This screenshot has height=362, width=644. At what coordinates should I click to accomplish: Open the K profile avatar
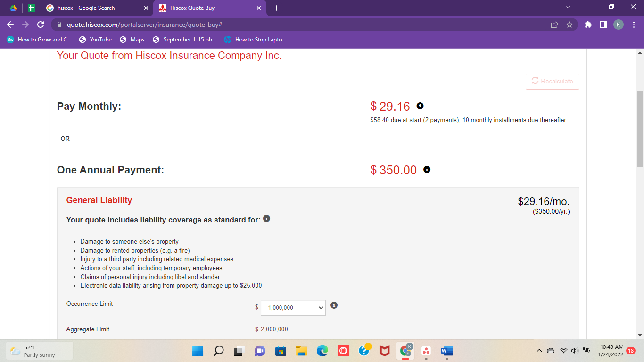pos(619,25)
